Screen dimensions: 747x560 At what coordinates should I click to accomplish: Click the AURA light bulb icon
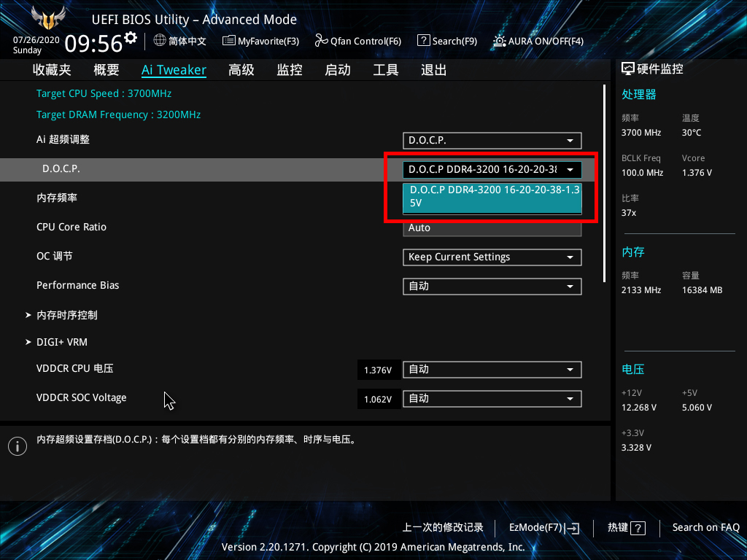pyautogui.click(x=499, y=41)
